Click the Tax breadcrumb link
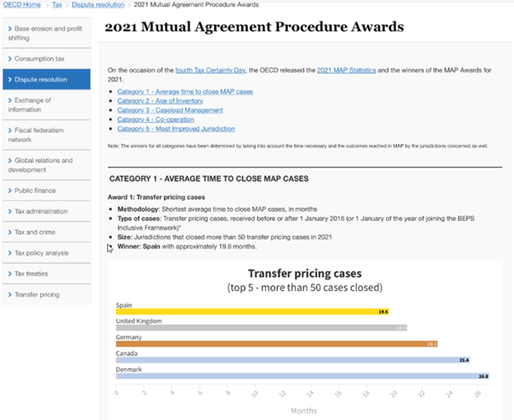Viewport: 514px width, 420px height. [x=57, y=5]
